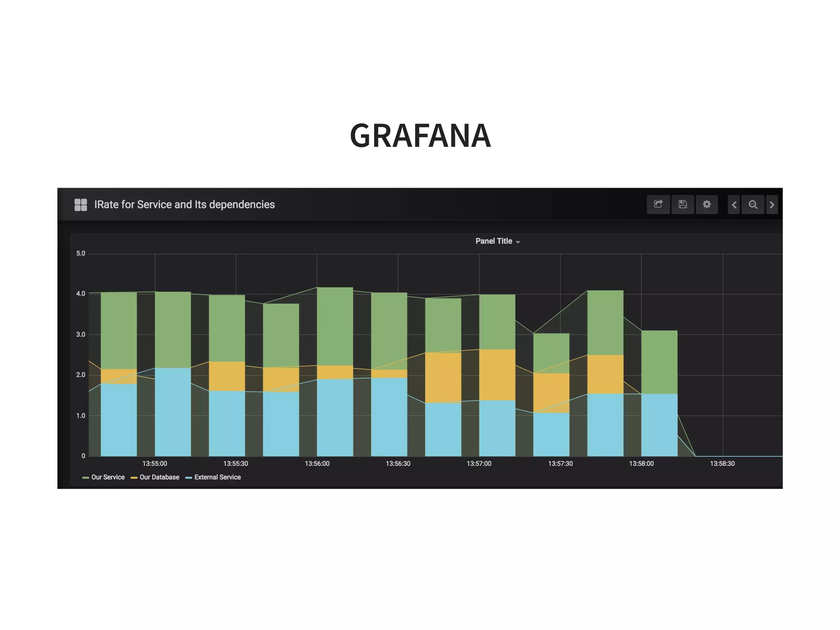840x630 pixels.
Task: Save the dashboard using the disk icon
Action: 682,204
